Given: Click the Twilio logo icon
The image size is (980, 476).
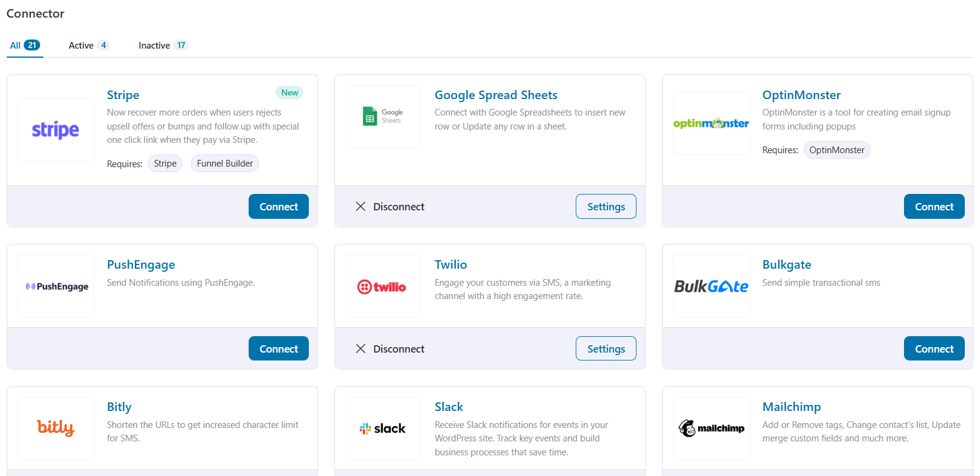Looking at the screenshot, I should pyautogui.click(x=383, y=286).
